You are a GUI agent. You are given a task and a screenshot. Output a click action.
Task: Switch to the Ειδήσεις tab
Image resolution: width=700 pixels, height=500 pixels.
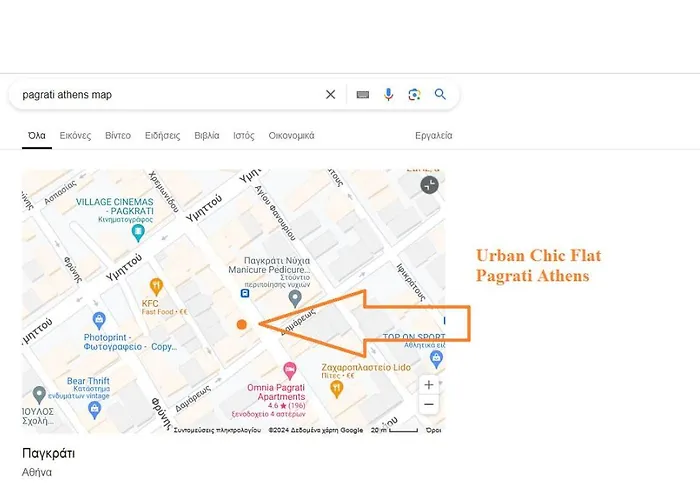[162, 136]
